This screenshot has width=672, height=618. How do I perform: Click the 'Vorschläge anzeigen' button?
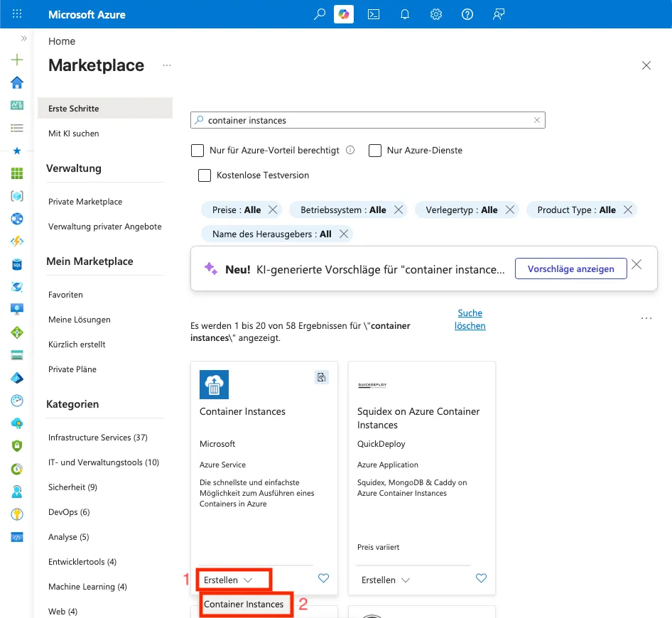[571, 269]
